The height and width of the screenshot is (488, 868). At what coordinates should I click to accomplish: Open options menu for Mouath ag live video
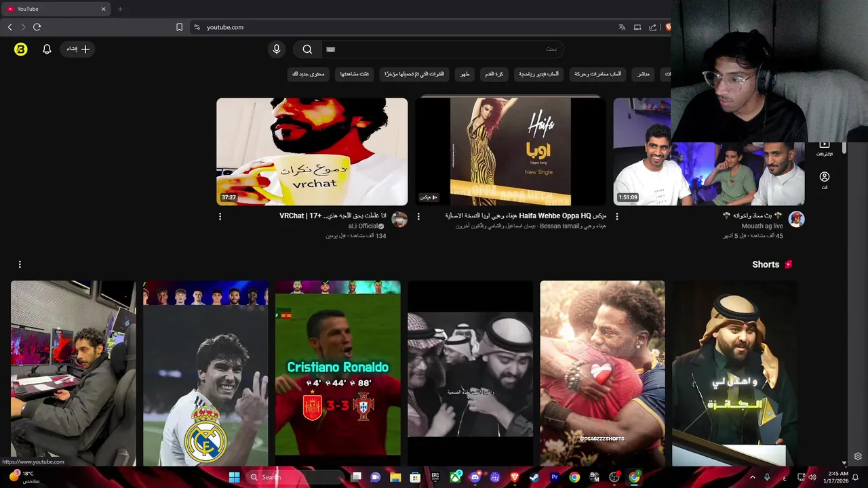point(616,216)
